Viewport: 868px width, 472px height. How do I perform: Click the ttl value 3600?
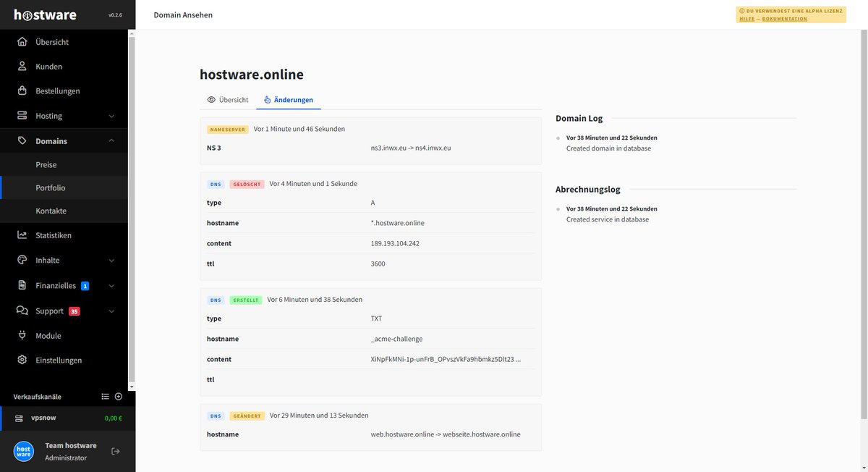378,264
